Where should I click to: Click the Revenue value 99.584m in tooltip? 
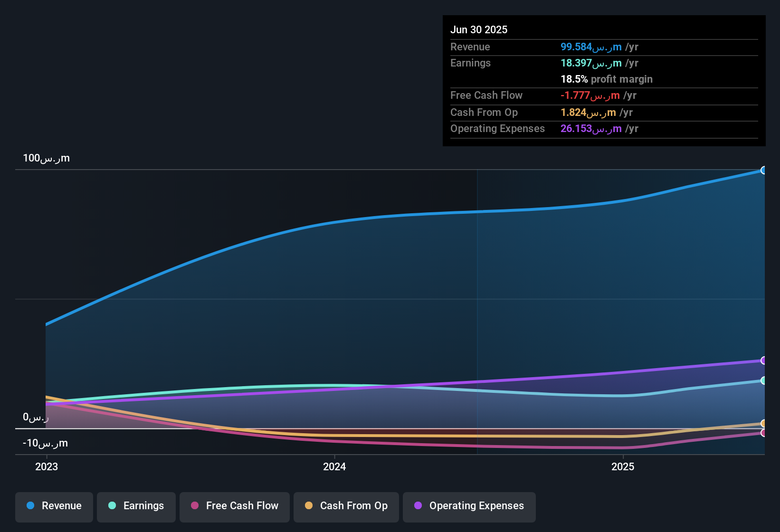click(591, 47)
